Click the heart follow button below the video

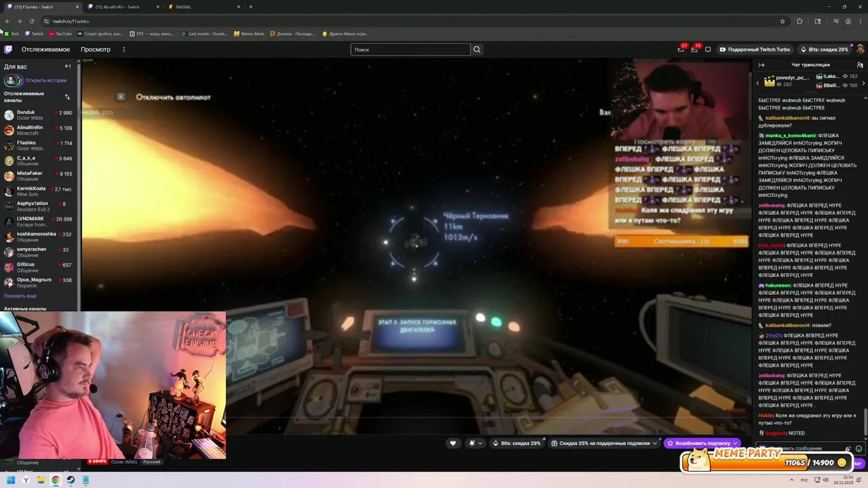pos(453,443)
